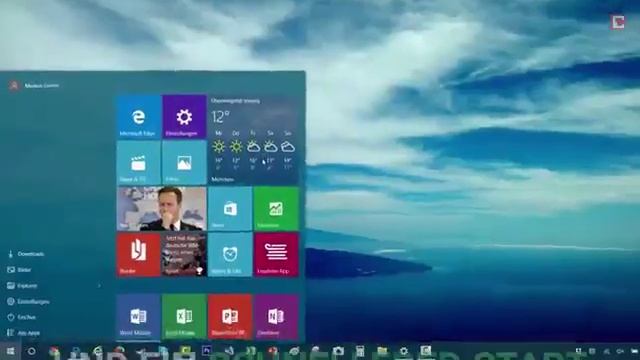Open Explorer in Start menu list
Viewport: 640px width, 360px height.
pos(22,286)
